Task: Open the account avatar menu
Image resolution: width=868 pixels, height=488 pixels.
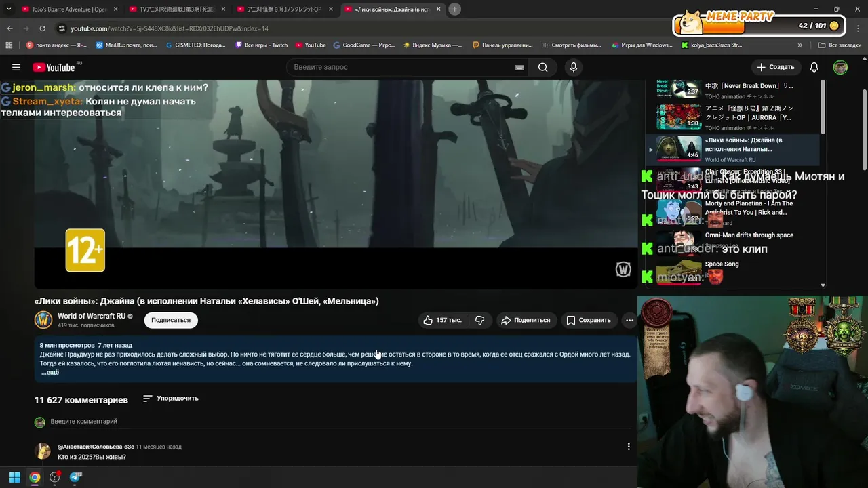Action: pyautogui.click(x=840, y=67)
